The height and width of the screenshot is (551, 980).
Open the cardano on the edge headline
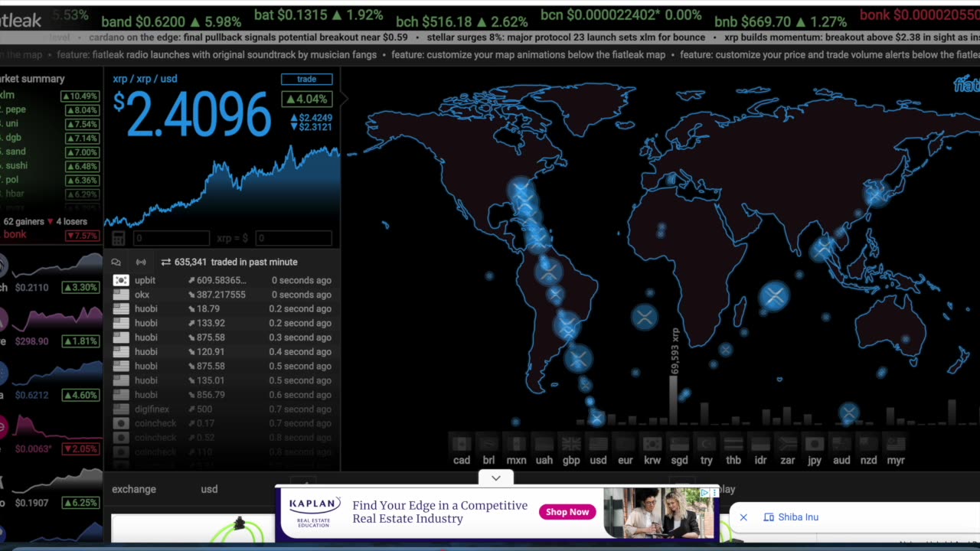pos(248,37)
